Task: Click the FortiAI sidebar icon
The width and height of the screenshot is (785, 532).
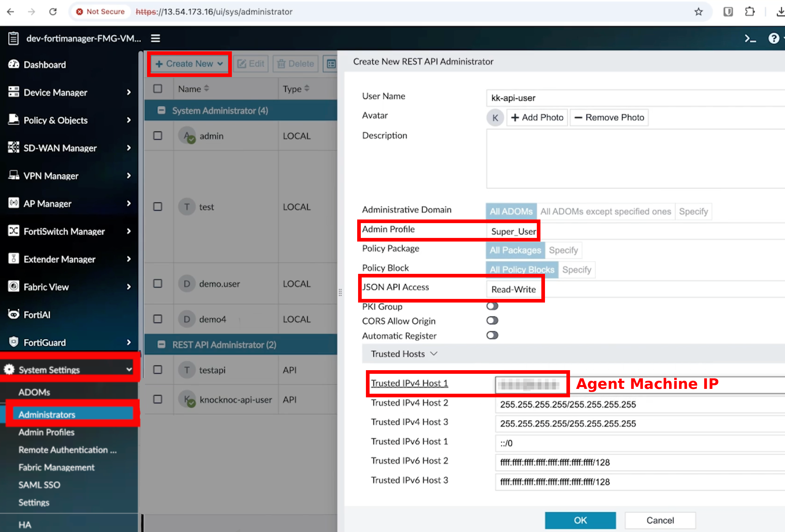Action: tap(14, 315)
